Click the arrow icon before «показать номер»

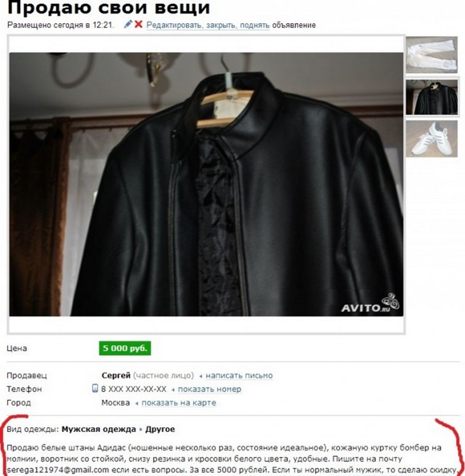(173, 390)
